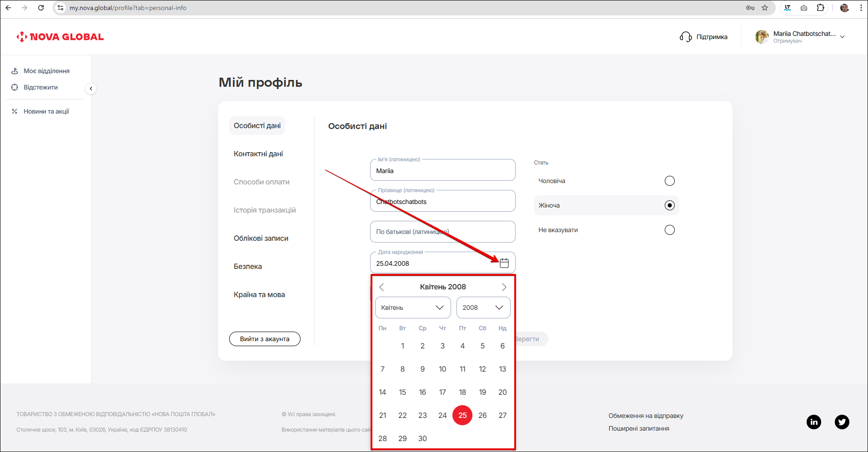Click the Ім'я name input field
This screenshot has height=452, width=868.
pos(442,171)
